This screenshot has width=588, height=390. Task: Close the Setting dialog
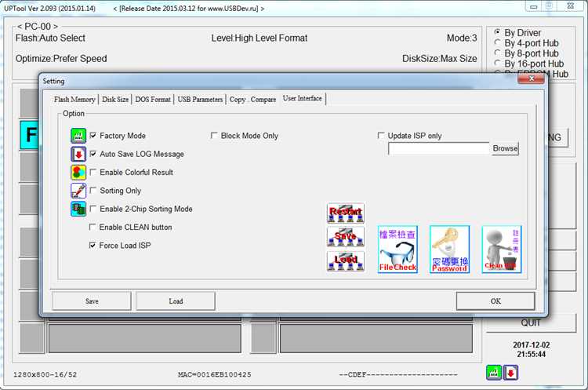pyautogui.click(x=531, y=78)
